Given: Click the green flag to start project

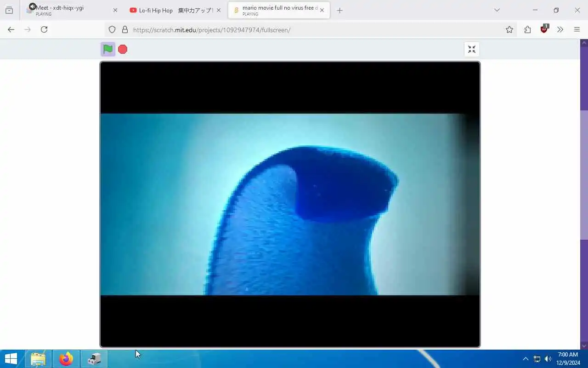Looking at the screenshot, I should coord(108,49).
